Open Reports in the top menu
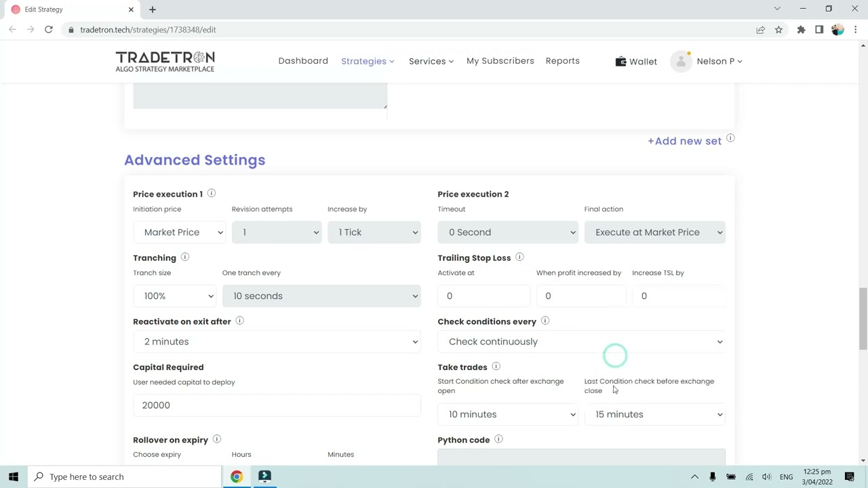Image resolution: width=868 pixels, height=488 pixels. pos(563,61)
